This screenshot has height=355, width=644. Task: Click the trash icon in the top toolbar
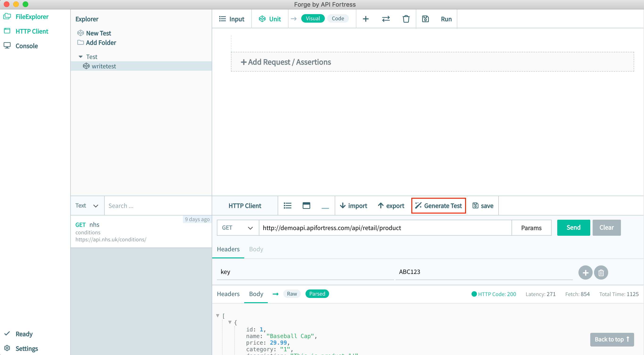point(406,19)
